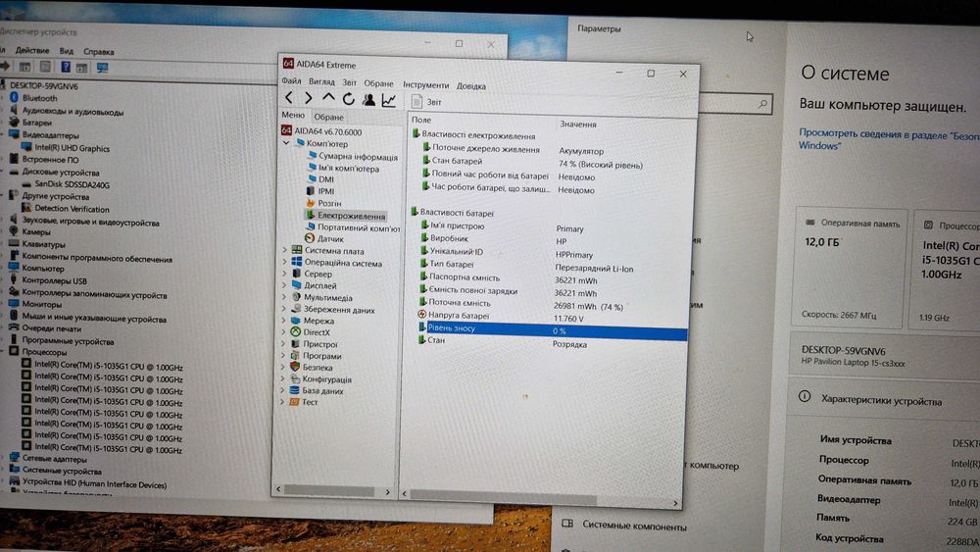Click the security details link in Параметры

click(x=890, y=139)
